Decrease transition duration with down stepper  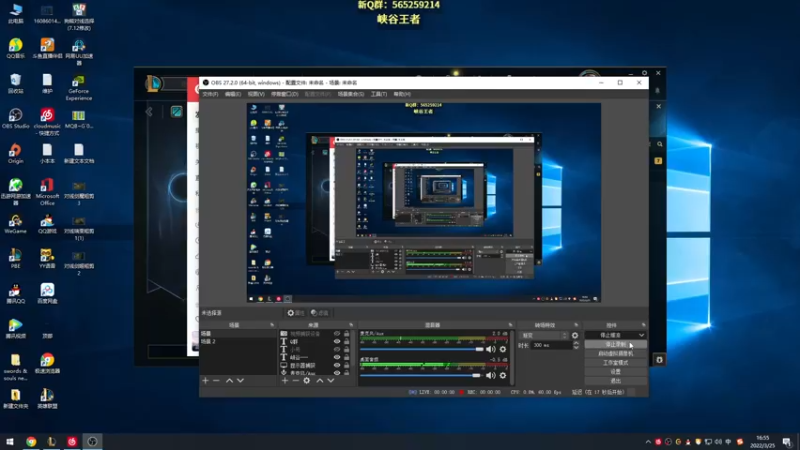pos(576,347)
